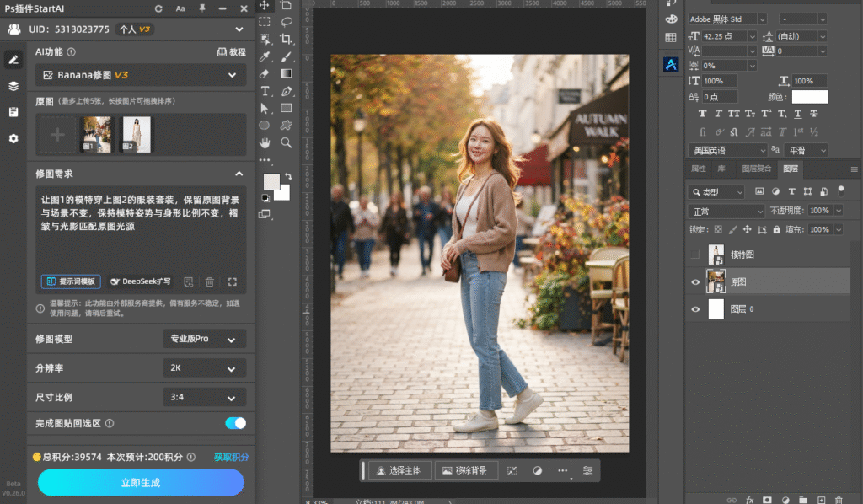Swap foreground and background colors
Image resolution: width=863 pixels, height=504 pixels.
[288, 177]
